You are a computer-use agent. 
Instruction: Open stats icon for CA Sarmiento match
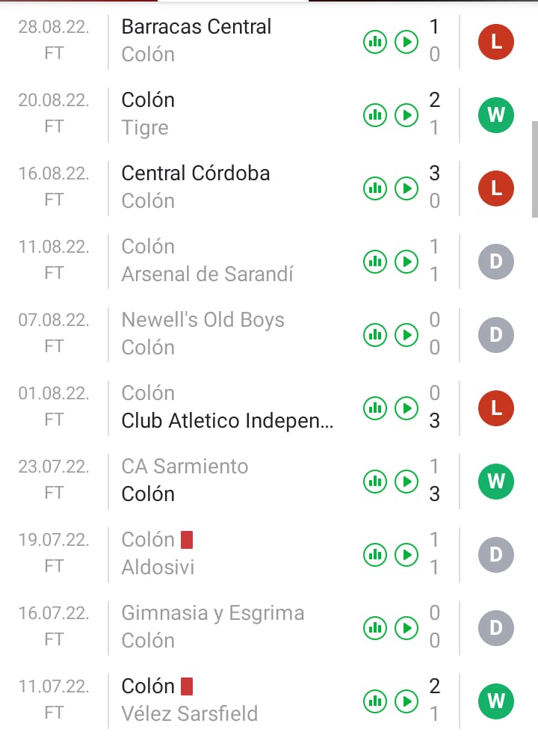374,482
